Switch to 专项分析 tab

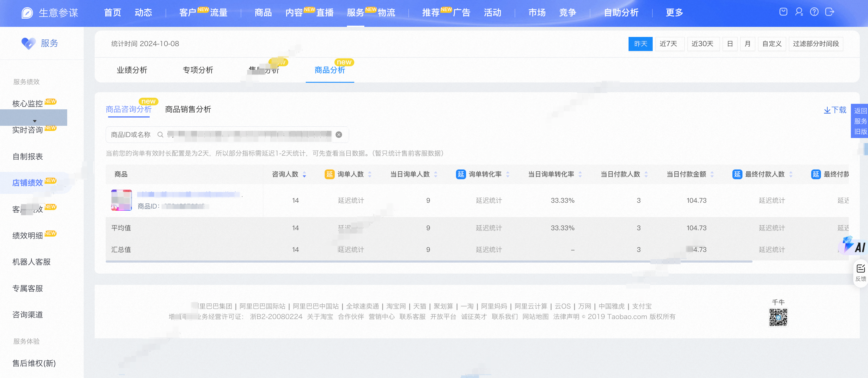pos(198,70)
